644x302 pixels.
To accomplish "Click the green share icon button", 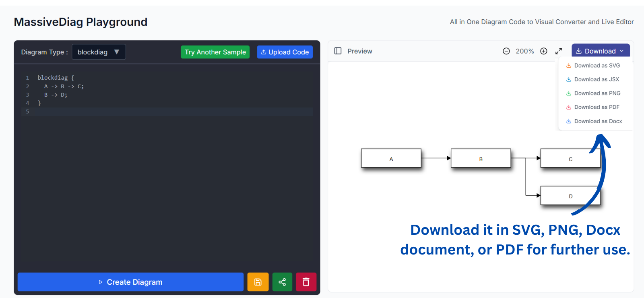I will [x=282, y=282].
